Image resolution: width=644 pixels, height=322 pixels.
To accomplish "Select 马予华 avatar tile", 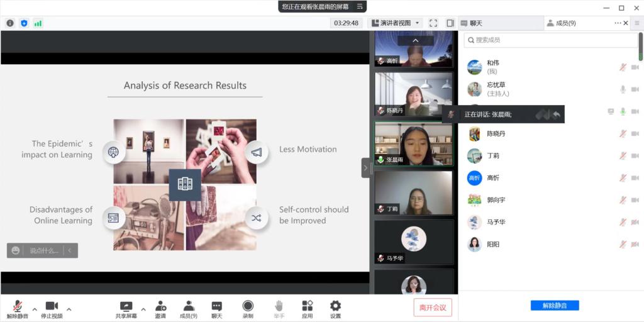I will pos(414,242).
